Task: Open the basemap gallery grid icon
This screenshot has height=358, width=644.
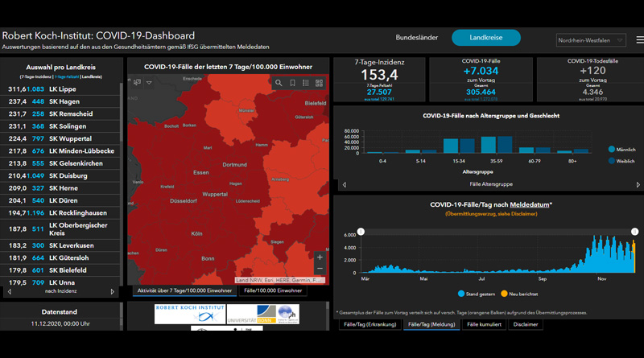Action: coord(319,83)
